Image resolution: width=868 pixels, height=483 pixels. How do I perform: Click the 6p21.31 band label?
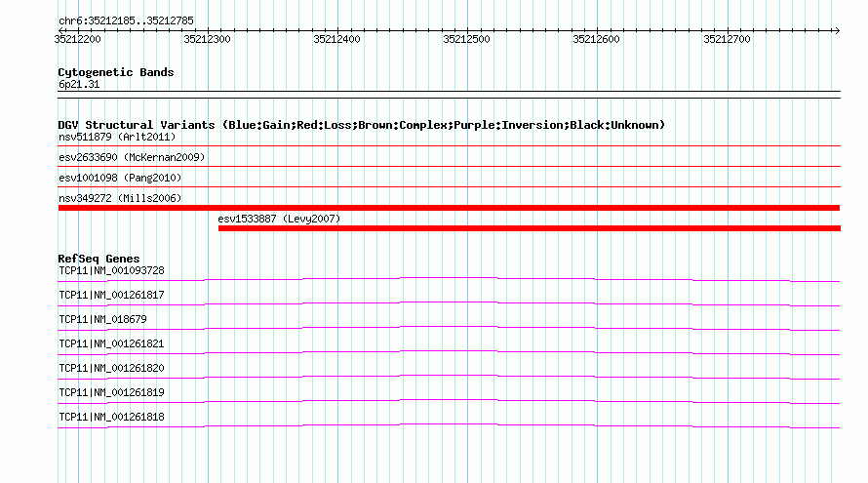click(79, 84)
